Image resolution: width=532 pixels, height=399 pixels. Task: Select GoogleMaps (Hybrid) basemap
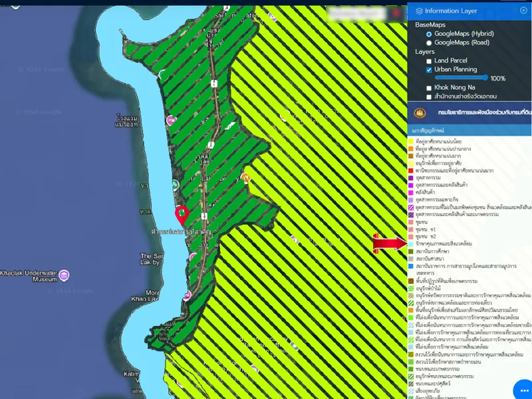[x=429, y=33]
